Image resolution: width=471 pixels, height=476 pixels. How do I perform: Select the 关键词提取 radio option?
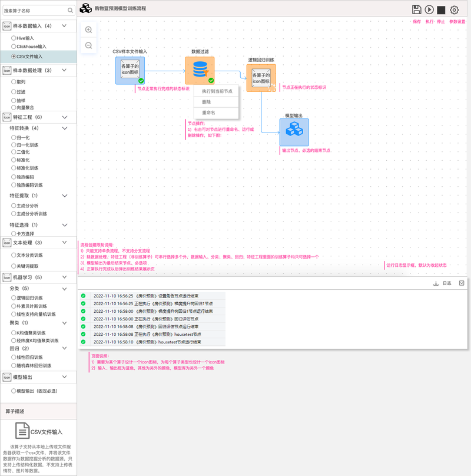tap(14, 266)
